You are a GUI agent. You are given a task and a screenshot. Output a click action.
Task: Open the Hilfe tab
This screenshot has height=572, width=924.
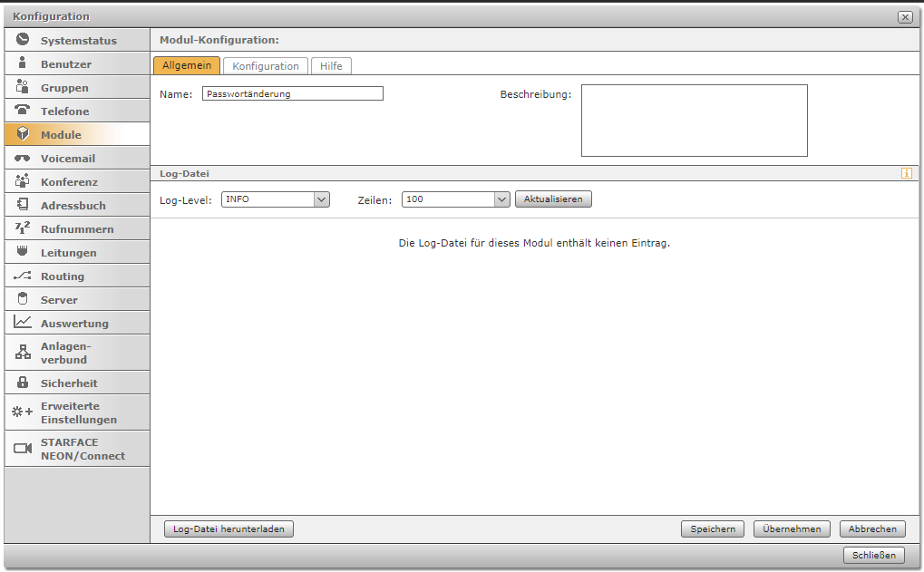click(x=331, y=66)
